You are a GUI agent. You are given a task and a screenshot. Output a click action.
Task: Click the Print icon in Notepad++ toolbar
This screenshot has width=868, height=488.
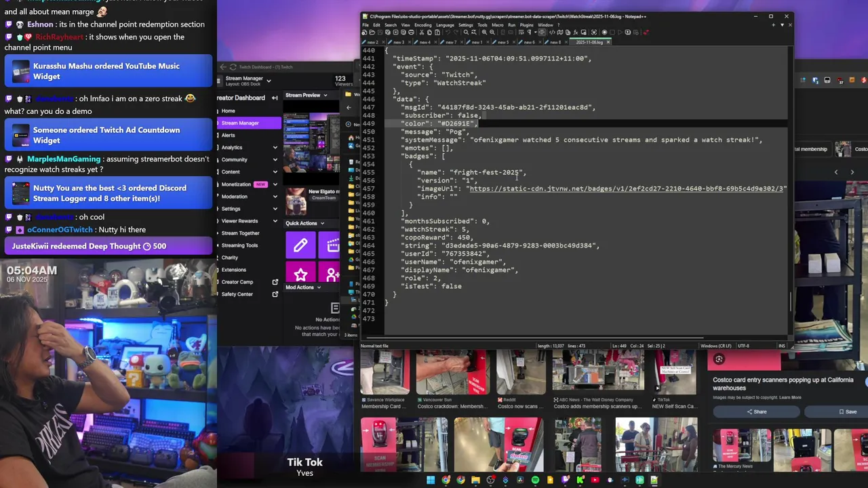coord(411,32)
